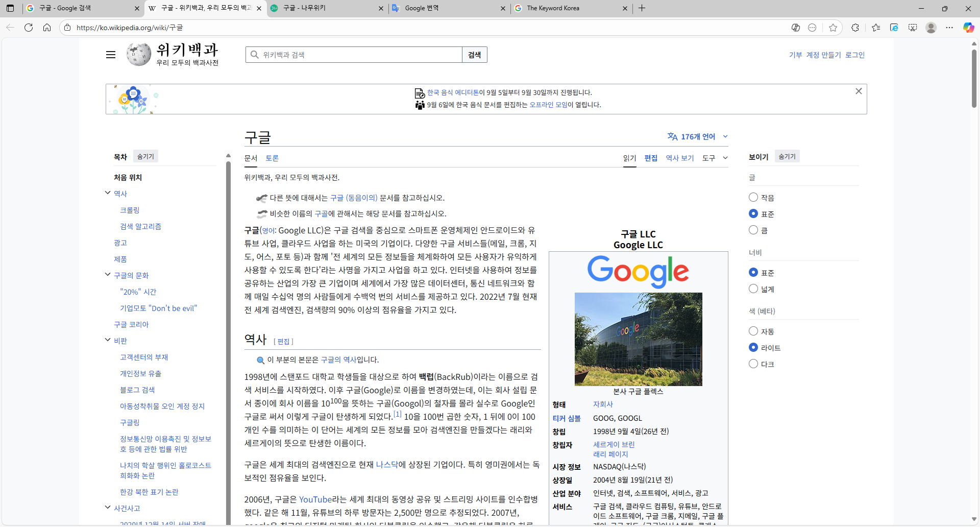This screenshot has height=527, width=980.
Task: Open a new tab with the plus icon
Action: pos(642,8)
